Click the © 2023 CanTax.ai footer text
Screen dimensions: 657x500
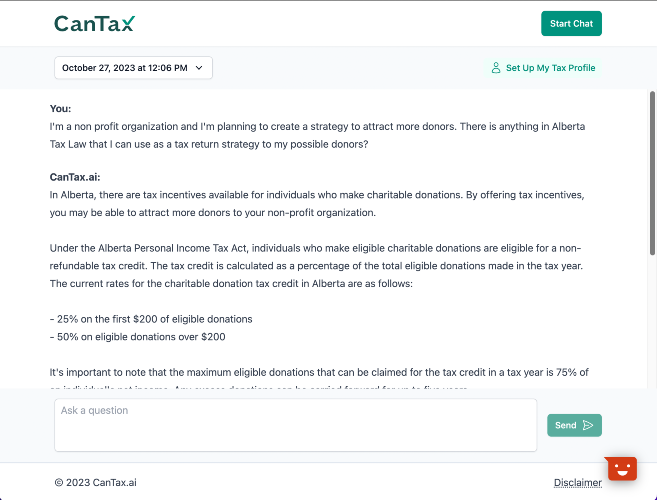click(x=96, y=483)
